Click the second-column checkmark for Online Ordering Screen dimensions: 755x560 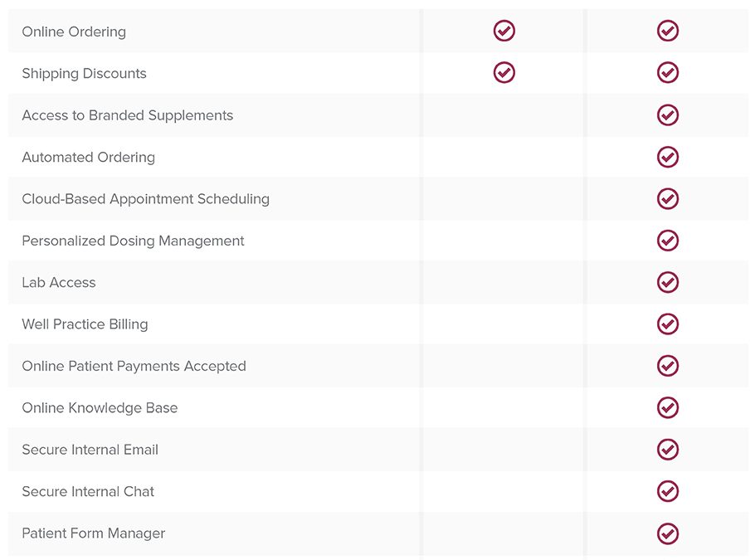668,31
